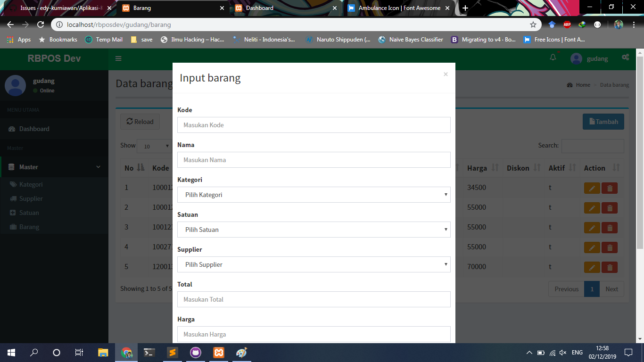
Task: Click the Reload button
Action: 140,121
